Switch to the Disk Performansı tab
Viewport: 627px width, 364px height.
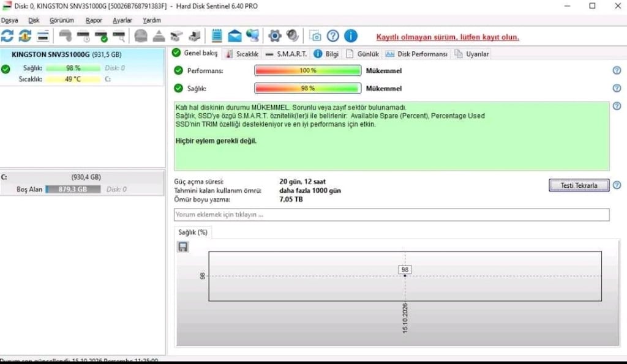point(416,54)
